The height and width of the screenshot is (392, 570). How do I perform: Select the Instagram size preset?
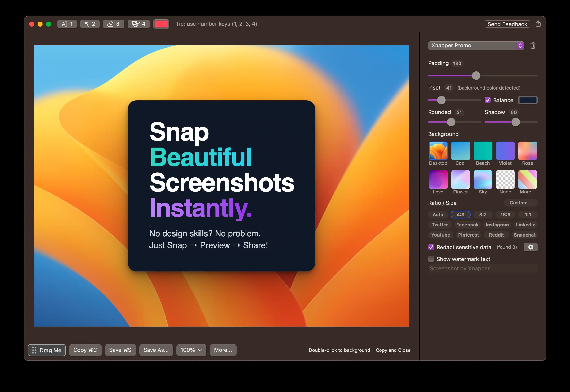(497, 225)
